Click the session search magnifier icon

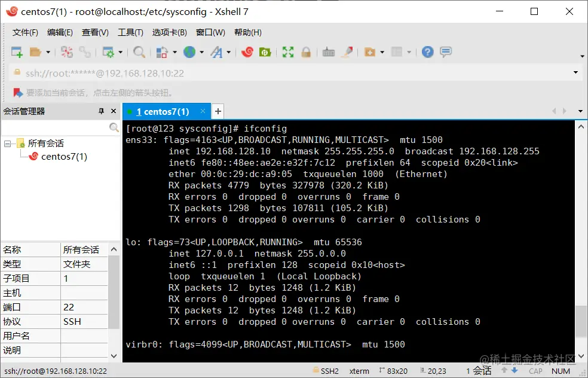click(114, 127)
